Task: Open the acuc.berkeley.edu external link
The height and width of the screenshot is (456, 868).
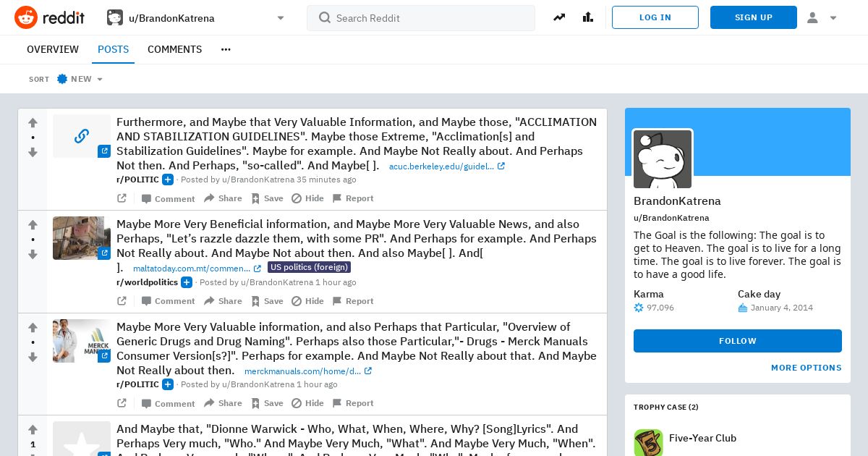Action: click(446, 166)
